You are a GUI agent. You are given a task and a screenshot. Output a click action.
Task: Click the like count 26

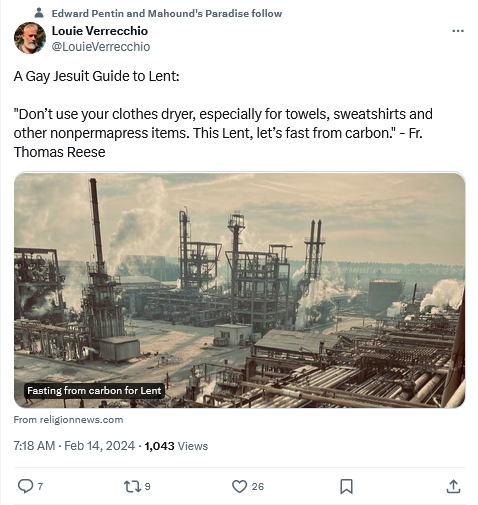tap(258, 487)
